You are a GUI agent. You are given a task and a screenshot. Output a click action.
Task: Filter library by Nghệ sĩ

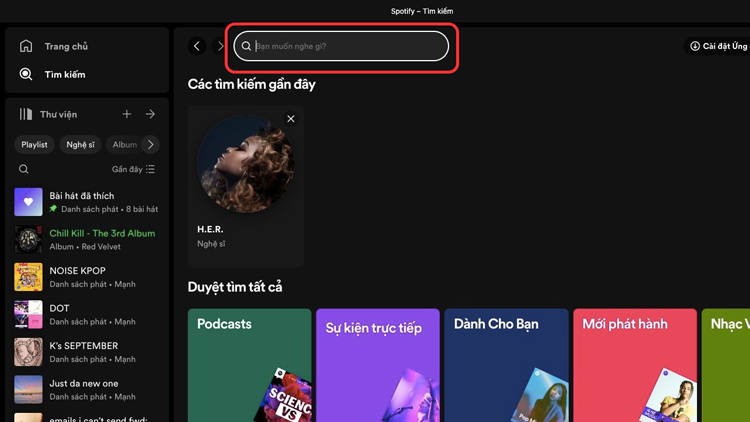click(x=80, y=144)
